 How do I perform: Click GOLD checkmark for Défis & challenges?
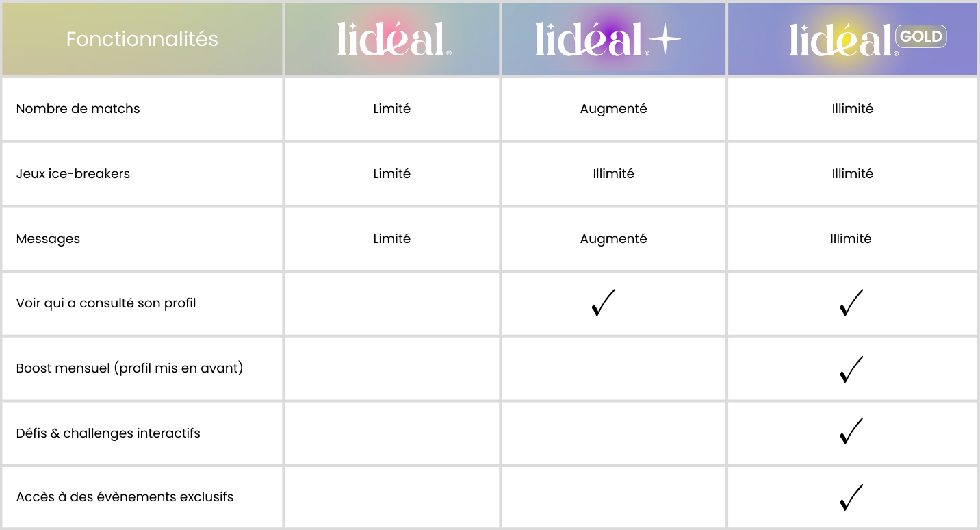pos(851,431)
